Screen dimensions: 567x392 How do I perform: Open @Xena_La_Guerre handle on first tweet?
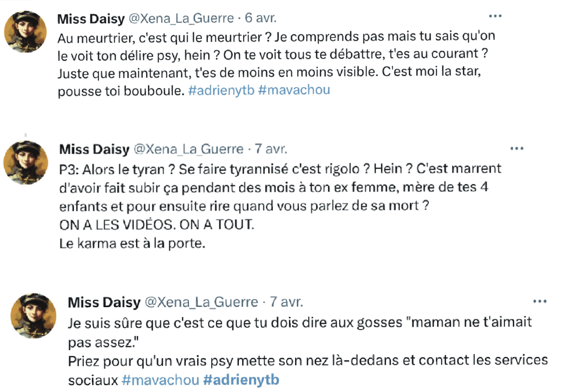point(181,18)
